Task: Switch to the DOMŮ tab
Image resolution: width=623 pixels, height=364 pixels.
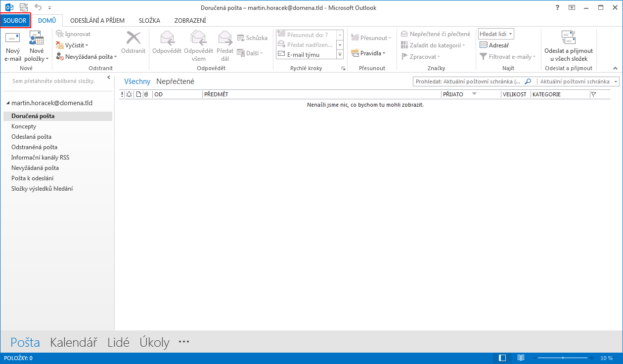Action: coord(47,21)
